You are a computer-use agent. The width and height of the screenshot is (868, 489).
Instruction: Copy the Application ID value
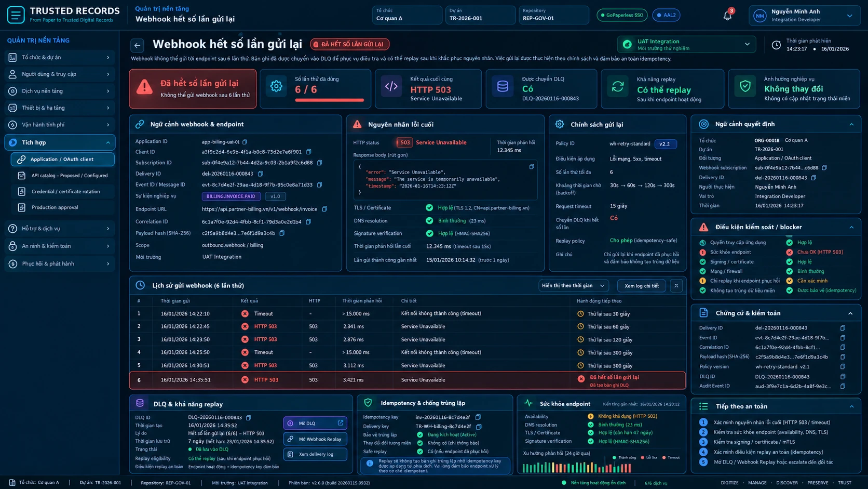tap(245, 141)
